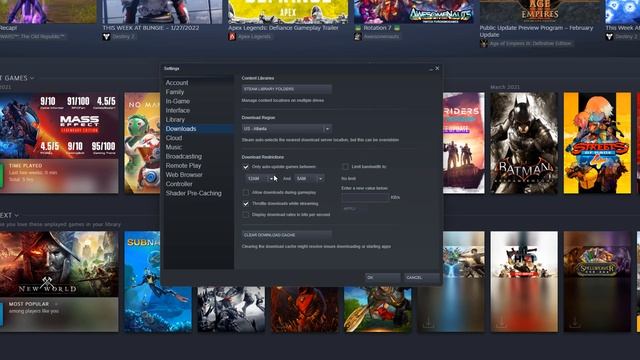The image size is (640, 360).
Task: Click Cancel in the Settings dialog
Action: [x=422, y=278]
